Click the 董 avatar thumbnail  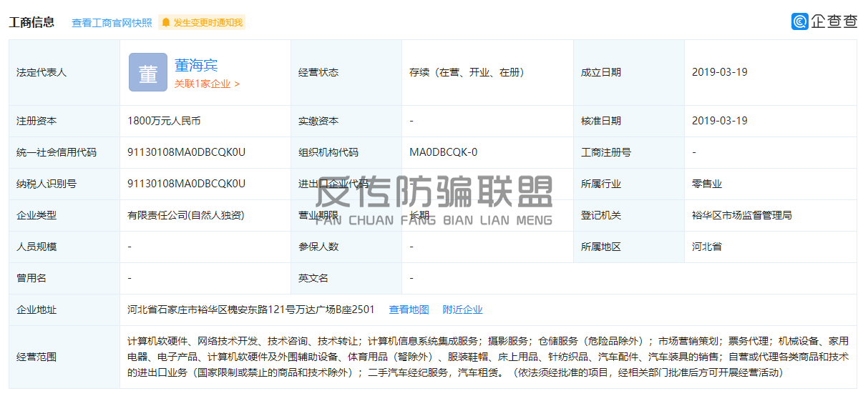(148, 73)
